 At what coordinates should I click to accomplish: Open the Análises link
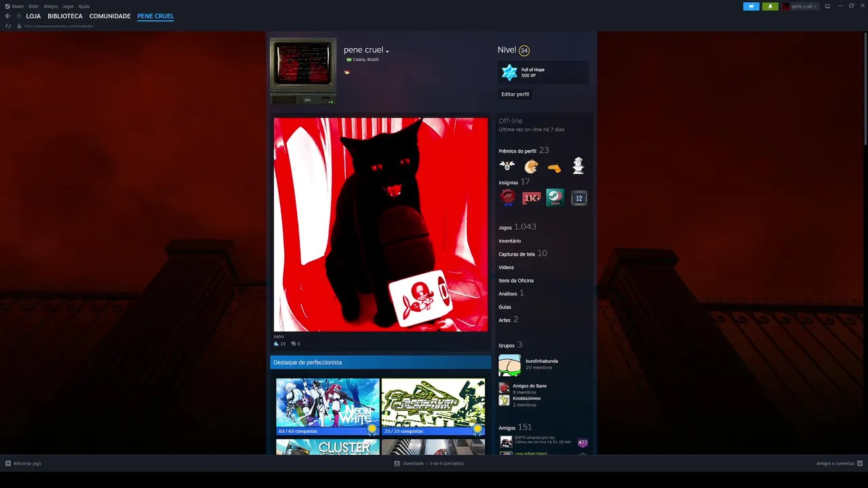pyautogui.click(x=508, y=293)
